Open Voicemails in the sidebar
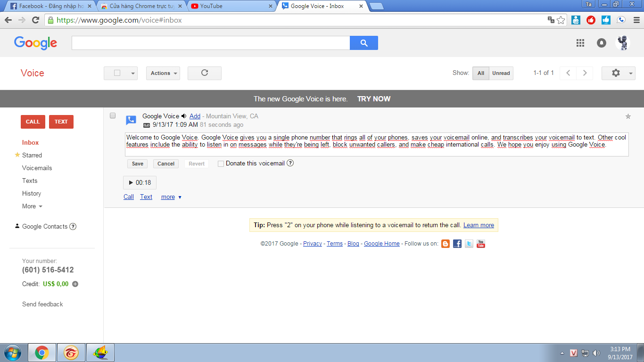 [x=37, y=168]
